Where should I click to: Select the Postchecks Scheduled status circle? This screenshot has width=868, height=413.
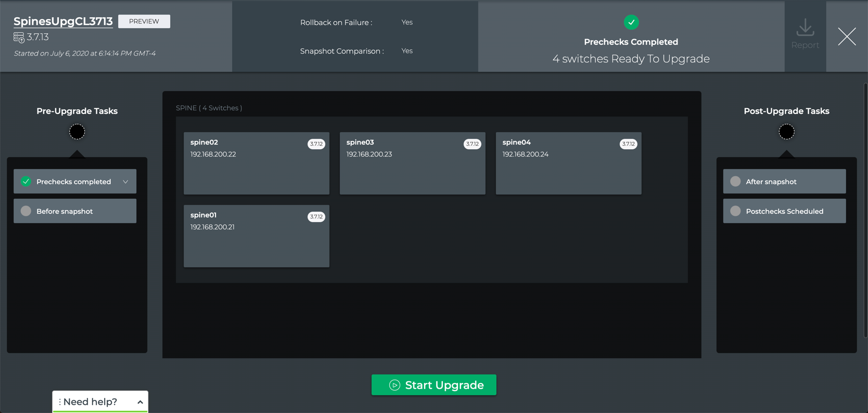click(x=735, y=211)
